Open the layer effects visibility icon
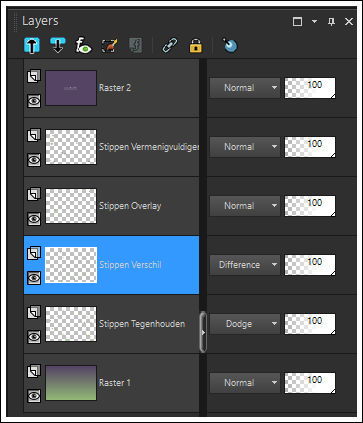 click(x=83, y=45)
